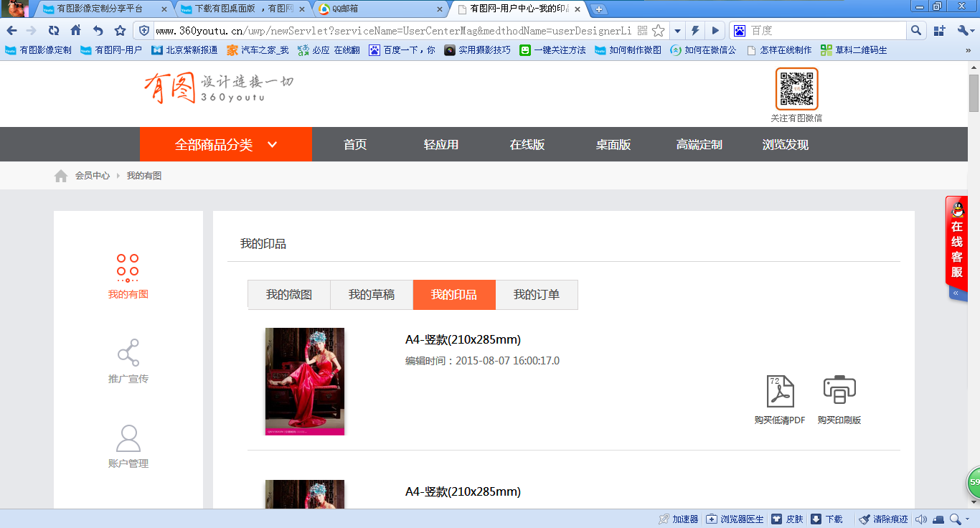This screenshot has height=528, width=980.
Task: Expand the 全部商品分类 category dropdown
Action: pos(226,144)
